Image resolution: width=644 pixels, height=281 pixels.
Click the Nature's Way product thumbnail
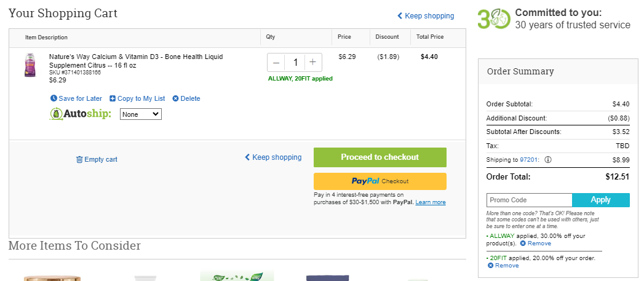[x=31, y=65]
